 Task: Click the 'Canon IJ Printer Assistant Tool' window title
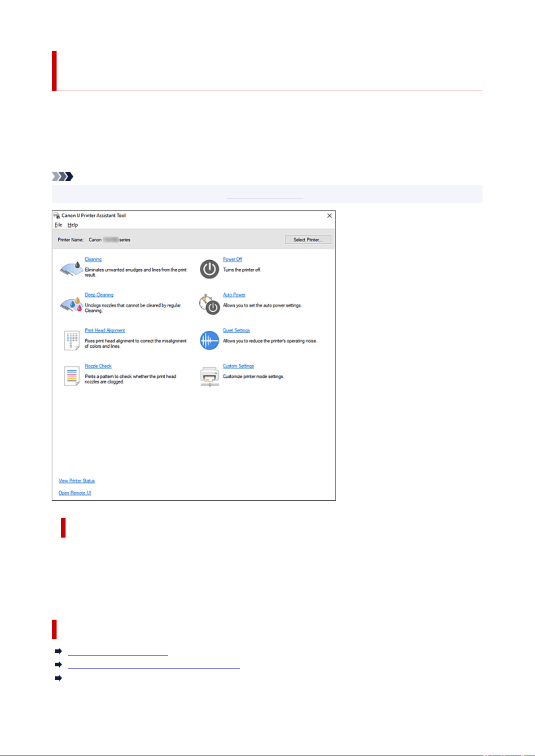94,215
